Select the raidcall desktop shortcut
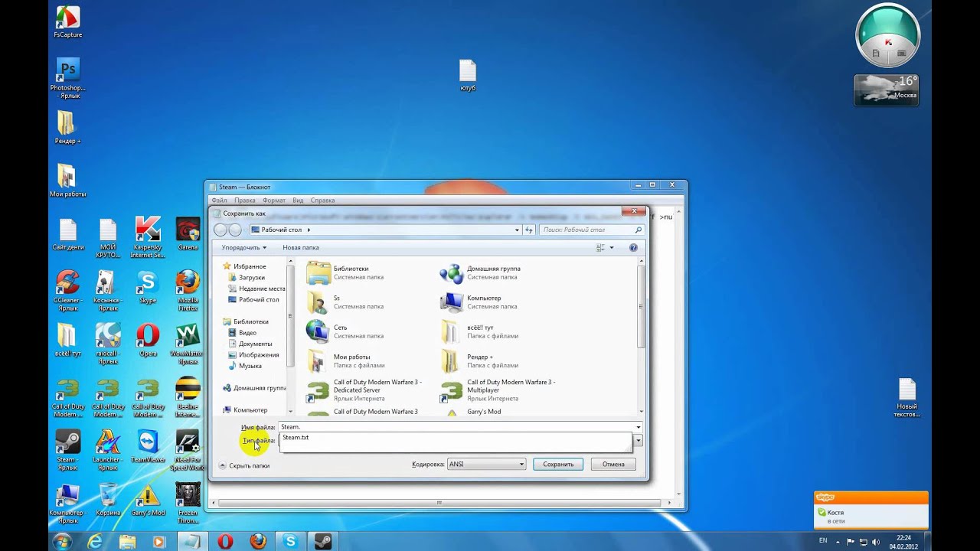The image size is (980, 551). [x=108, y=344]
